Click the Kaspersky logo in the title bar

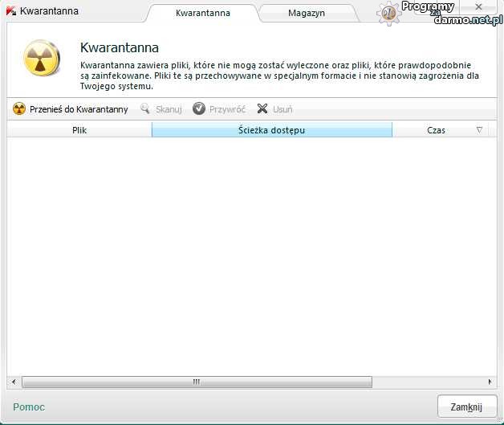10,11
